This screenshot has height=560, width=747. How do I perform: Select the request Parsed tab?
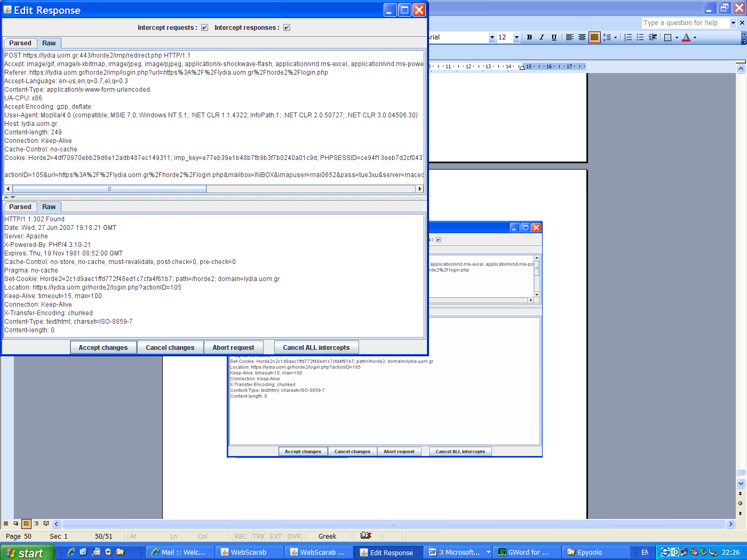point(20,43)
